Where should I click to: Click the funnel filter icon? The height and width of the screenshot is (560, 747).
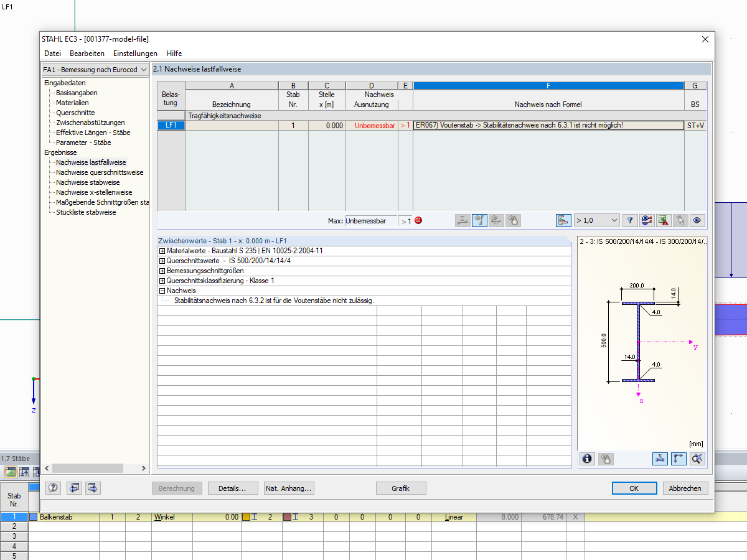[630, 220]
